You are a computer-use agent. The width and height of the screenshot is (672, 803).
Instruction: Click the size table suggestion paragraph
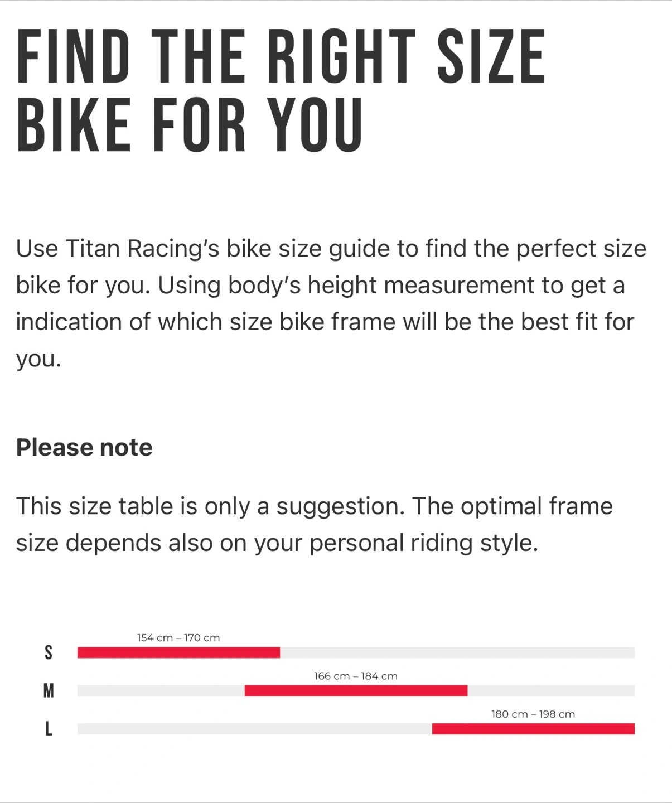[x=315, y=524]
